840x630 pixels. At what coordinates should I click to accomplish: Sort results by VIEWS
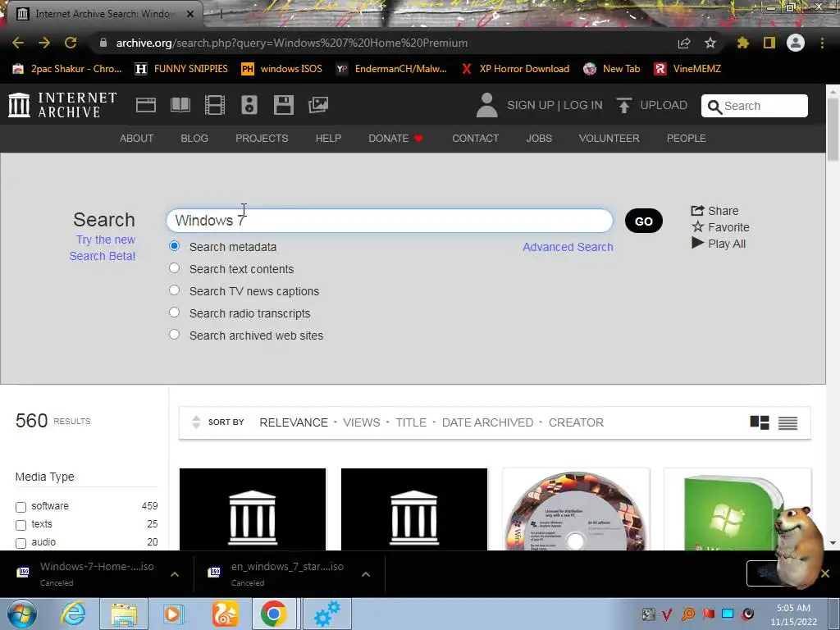[x=362, y=422]
